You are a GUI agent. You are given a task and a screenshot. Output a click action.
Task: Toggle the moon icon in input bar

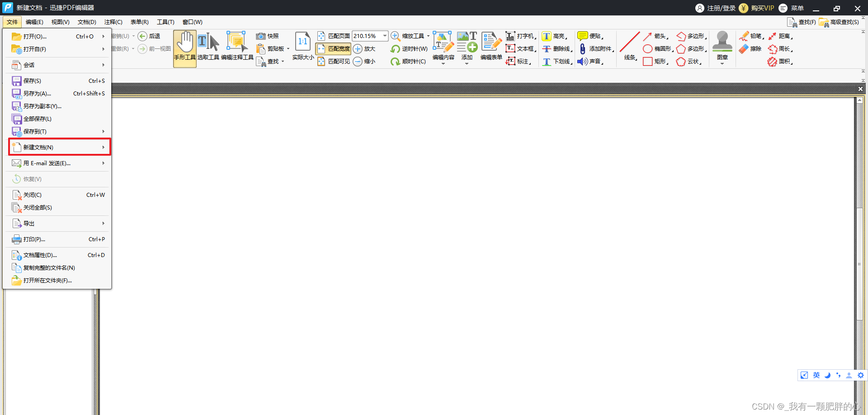coord(827,375)
